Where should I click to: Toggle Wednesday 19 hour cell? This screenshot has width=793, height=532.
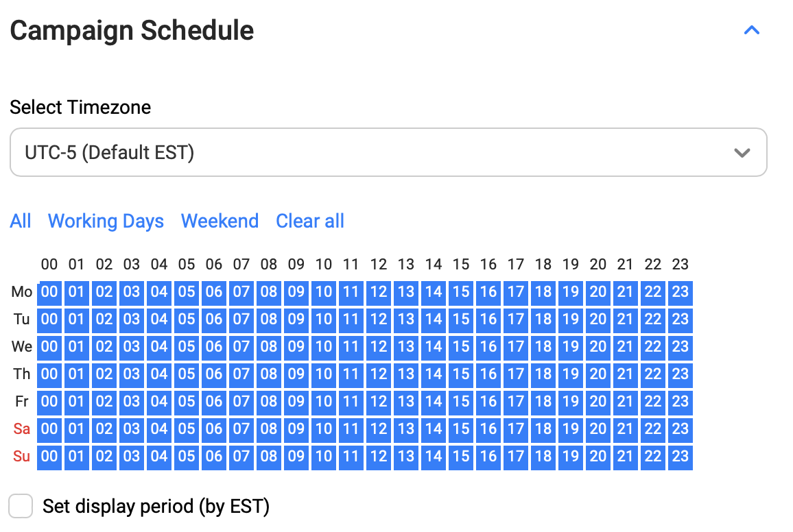(x=570, y=347)
